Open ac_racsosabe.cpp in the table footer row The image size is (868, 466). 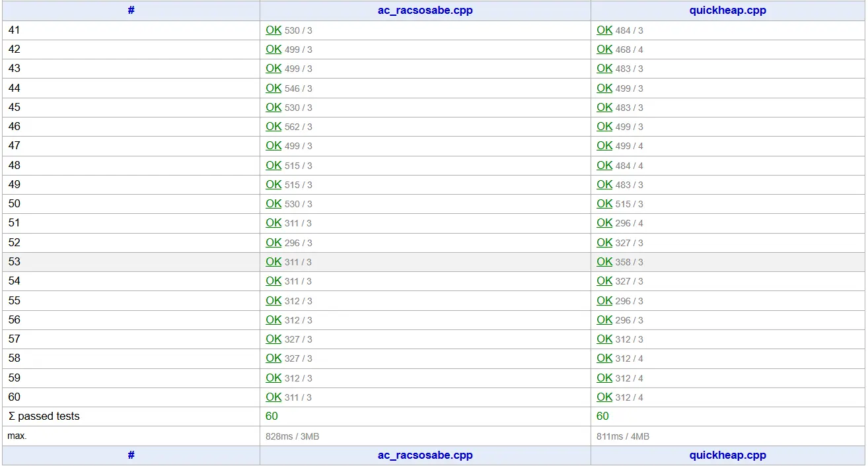(425, 455)
